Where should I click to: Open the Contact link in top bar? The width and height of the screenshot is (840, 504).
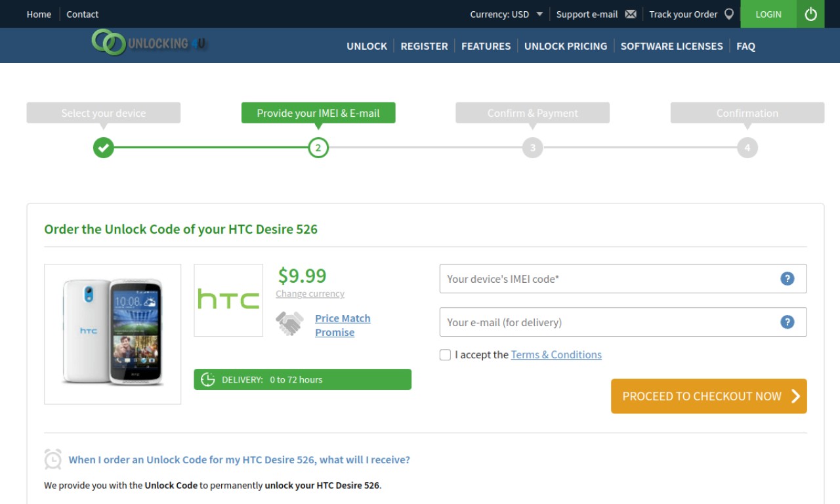tap(82, 14)
